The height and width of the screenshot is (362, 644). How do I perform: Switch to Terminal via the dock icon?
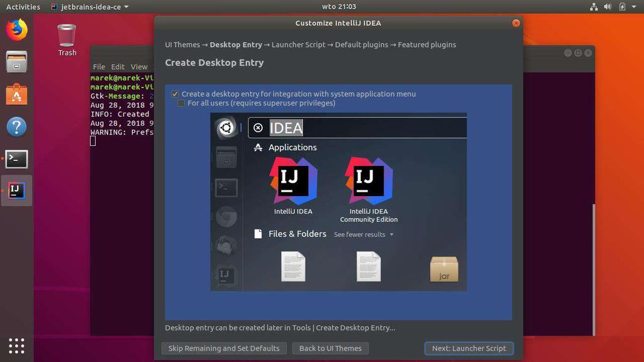point(16,159)
